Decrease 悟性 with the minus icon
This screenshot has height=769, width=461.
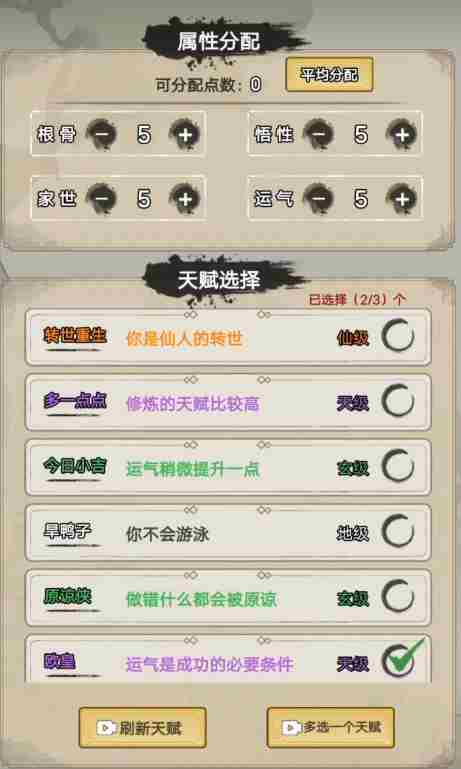click(318, 134)
